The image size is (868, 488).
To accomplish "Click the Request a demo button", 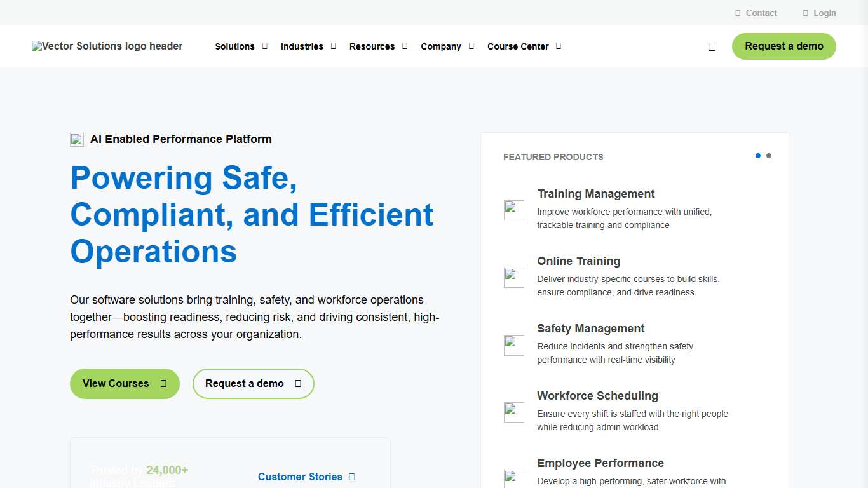I will coord(783,46).
